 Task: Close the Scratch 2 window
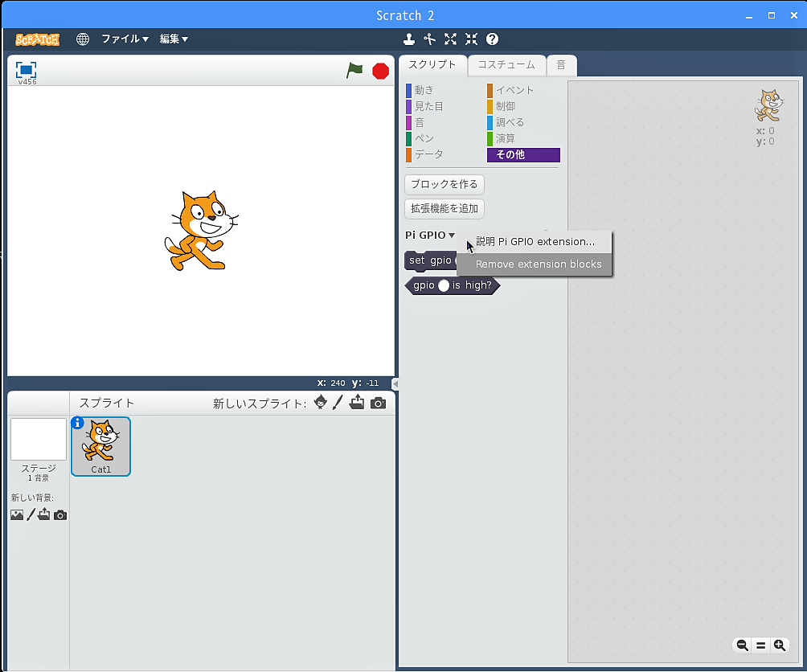pyautogui.click(x=793, y=15)
